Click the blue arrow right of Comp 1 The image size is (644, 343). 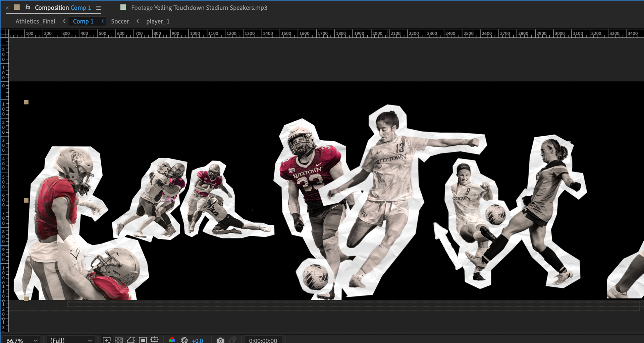[103, 21]
